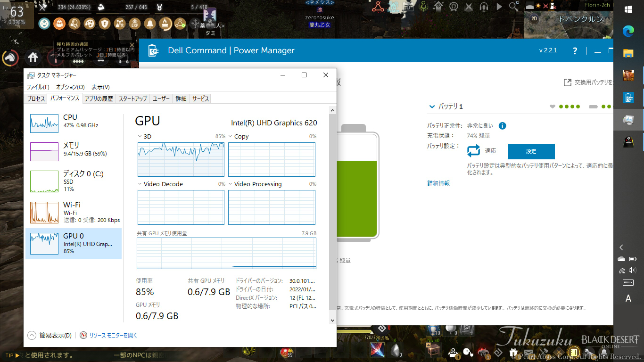This screenshot has height=362, width=644.
Task: Show hidden tray icons chevron
Action: (621, 247)
